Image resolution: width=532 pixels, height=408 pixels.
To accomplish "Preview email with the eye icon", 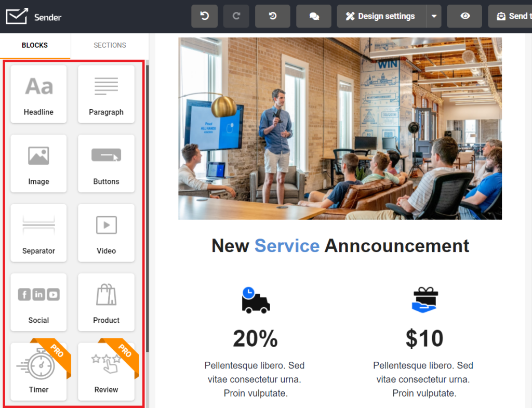I will pyautogui.click(x=464, y=16).
